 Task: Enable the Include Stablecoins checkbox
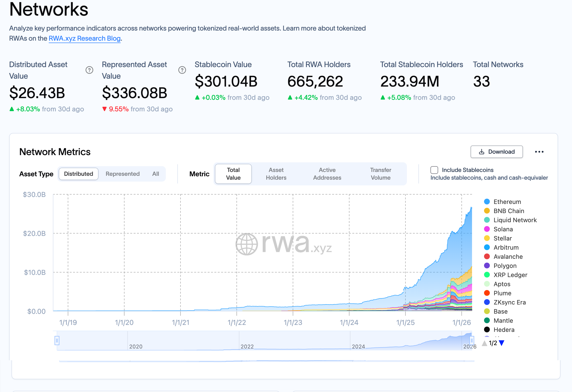pyautogui.click(x=434, y=170)
